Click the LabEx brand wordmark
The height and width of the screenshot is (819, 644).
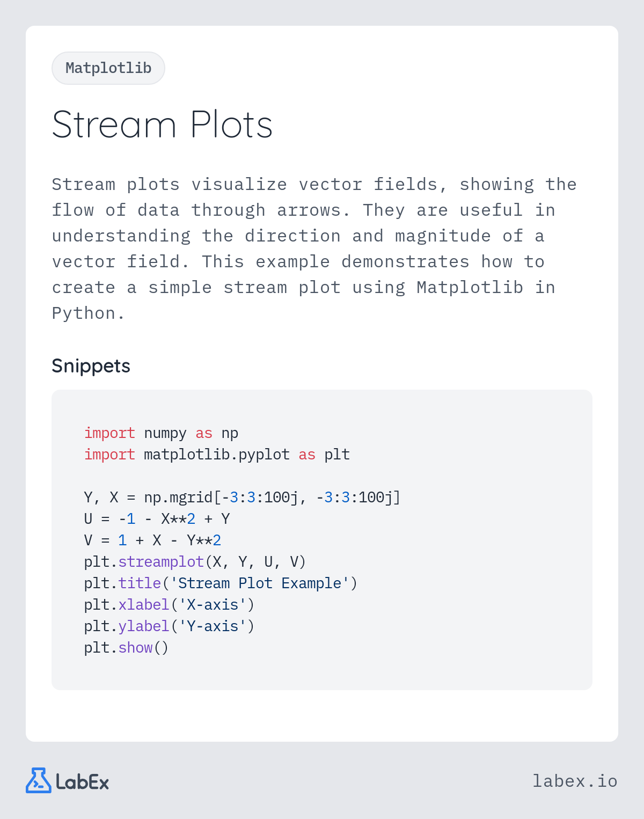(x=83, y=782)
